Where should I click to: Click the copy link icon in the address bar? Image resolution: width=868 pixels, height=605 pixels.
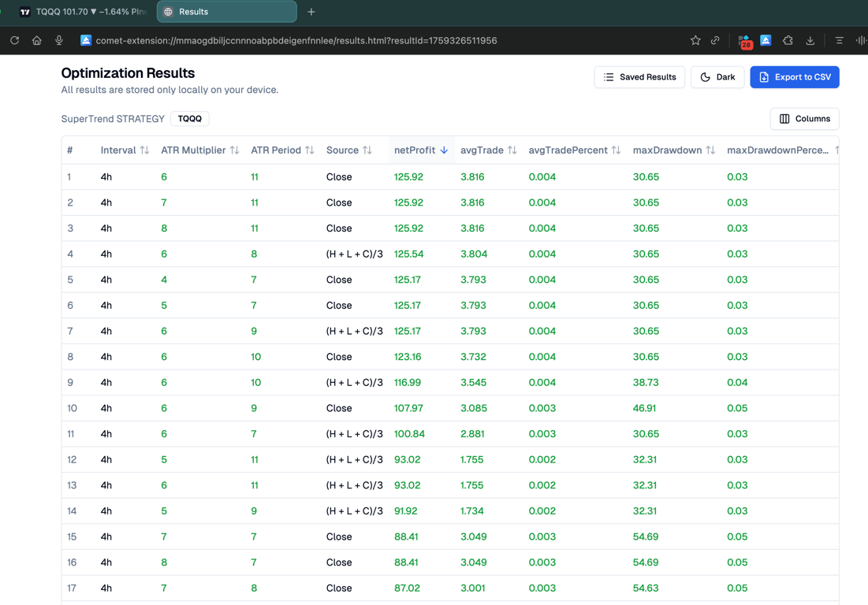point(715,40)
